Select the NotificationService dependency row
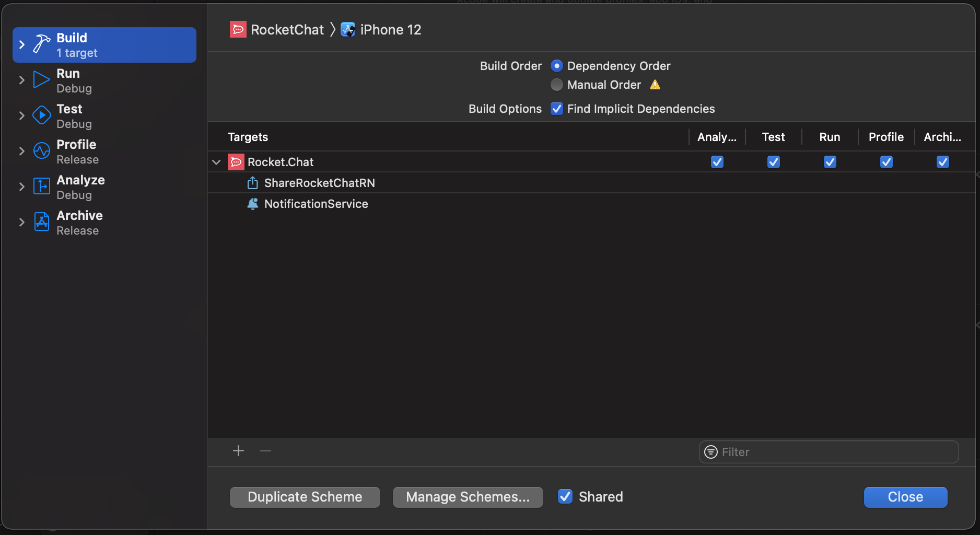Screen dimensions: 980x535 591,204
